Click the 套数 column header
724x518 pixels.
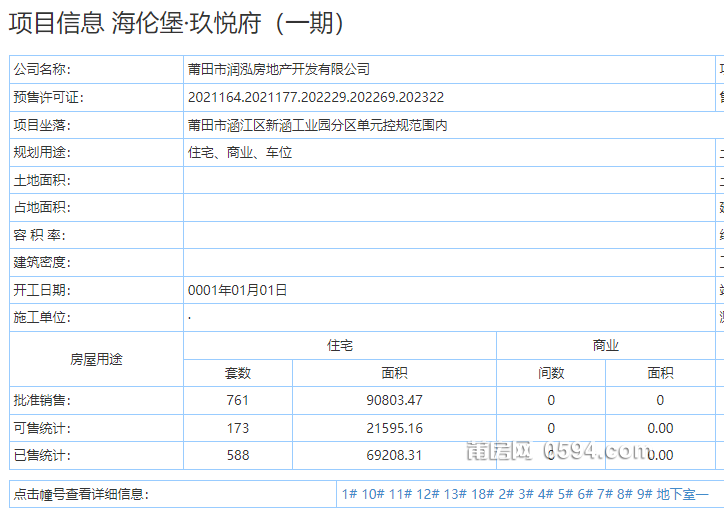pos(238,373)
